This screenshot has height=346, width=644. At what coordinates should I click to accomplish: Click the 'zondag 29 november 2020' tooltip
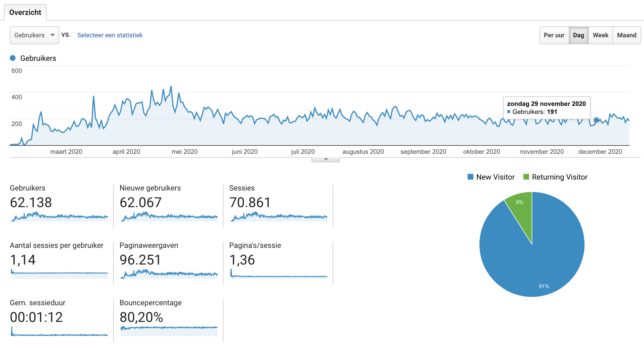tap(547, 108)
